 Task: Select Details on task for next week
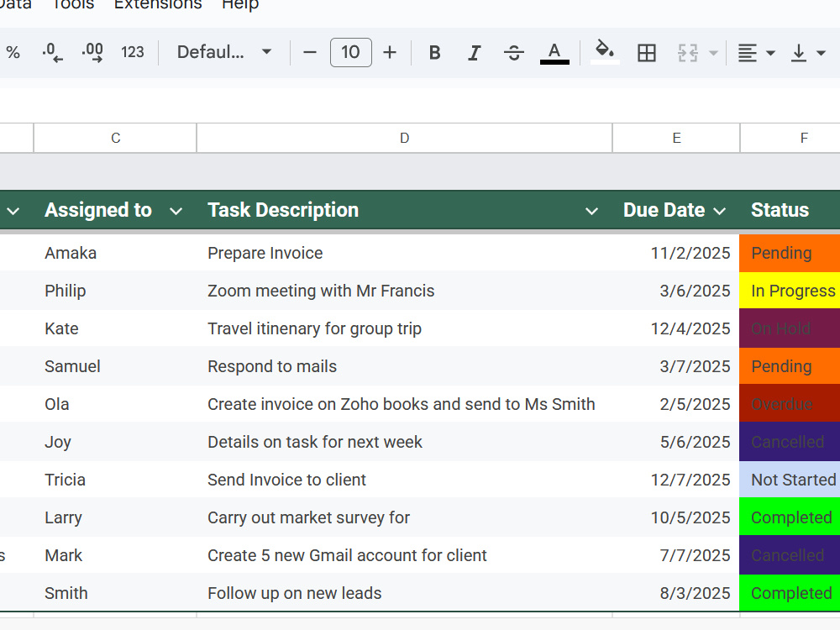tap(405, 442)
